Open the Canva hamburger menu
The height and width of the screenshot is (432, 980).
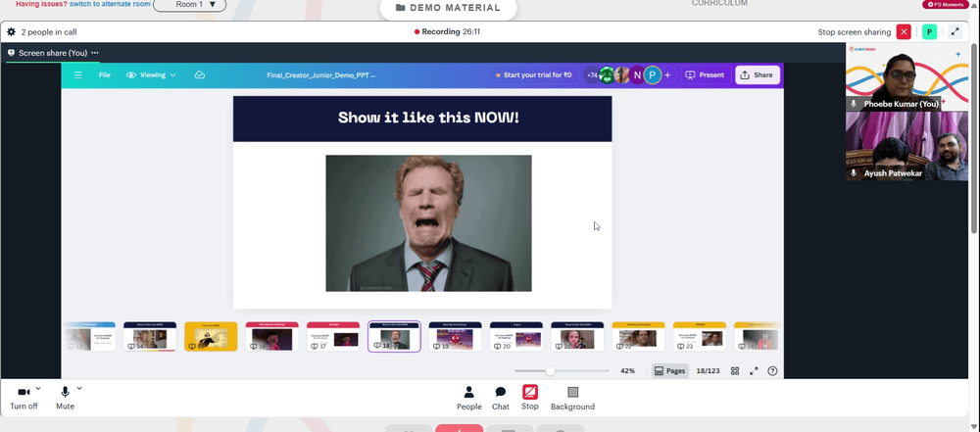click(78, 75)
